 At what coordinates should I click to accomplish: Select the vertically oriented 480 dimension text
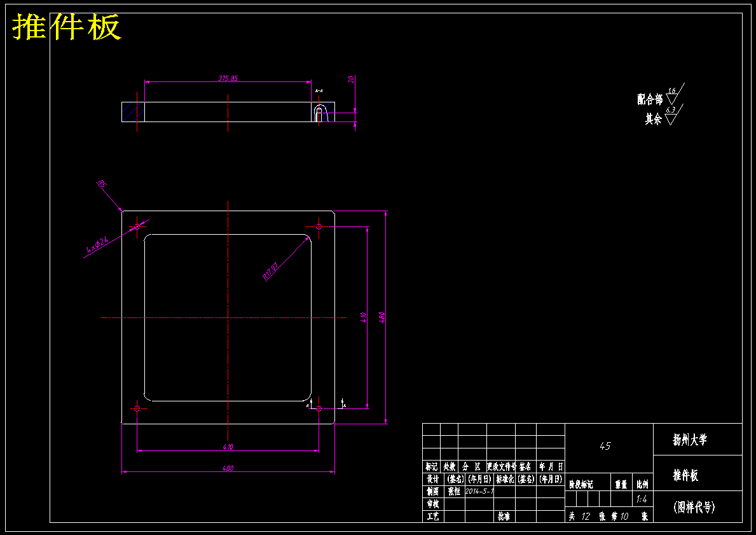click(x=382, y=317)
